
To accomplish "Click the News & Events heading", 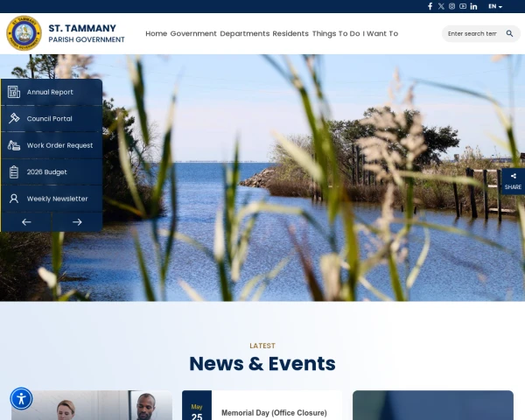I will tap(262, 363).
